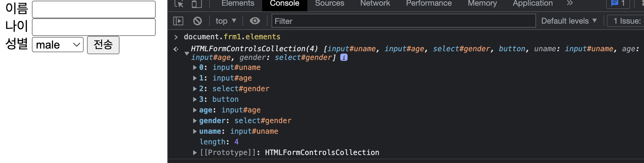Open the messages issue counter icon
The image size is (644, 163).
[x=618, y=3]
